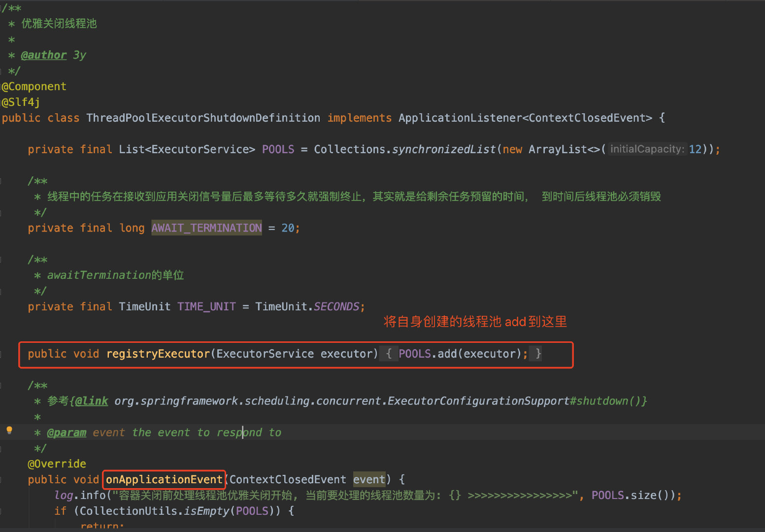Click the @Slf4j annotation
765x532 pixels.
tap(21, 102)
